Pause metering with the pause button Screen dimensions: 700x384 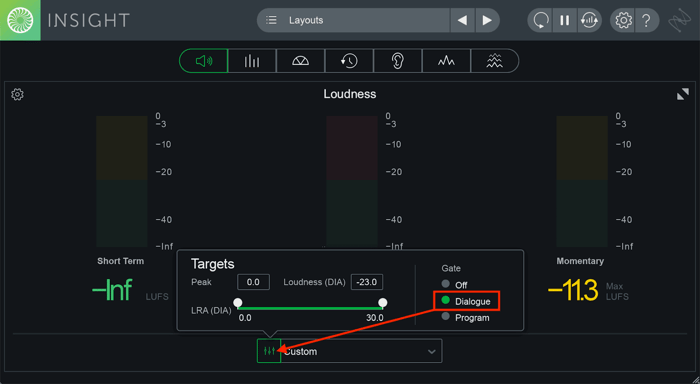(x=565, y=20)
